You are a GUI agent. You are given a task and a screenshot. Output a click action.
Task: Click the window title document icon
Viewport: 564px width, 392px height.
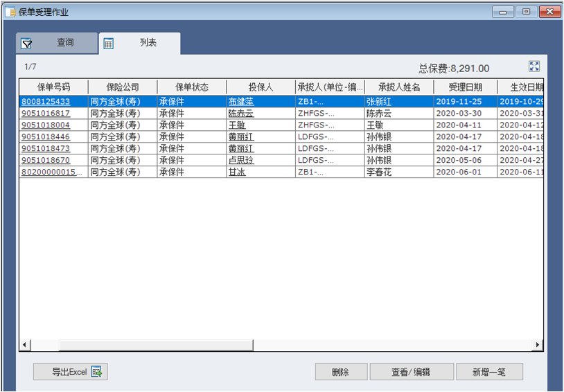point(11,12)
